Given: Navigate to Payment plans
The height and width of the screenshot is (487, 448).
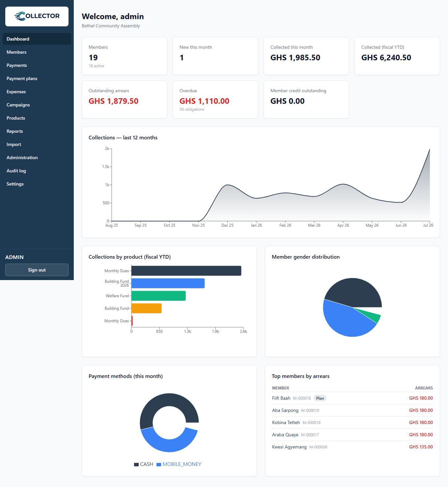Looking at the screenshot, I should click(x=37, y=78).
